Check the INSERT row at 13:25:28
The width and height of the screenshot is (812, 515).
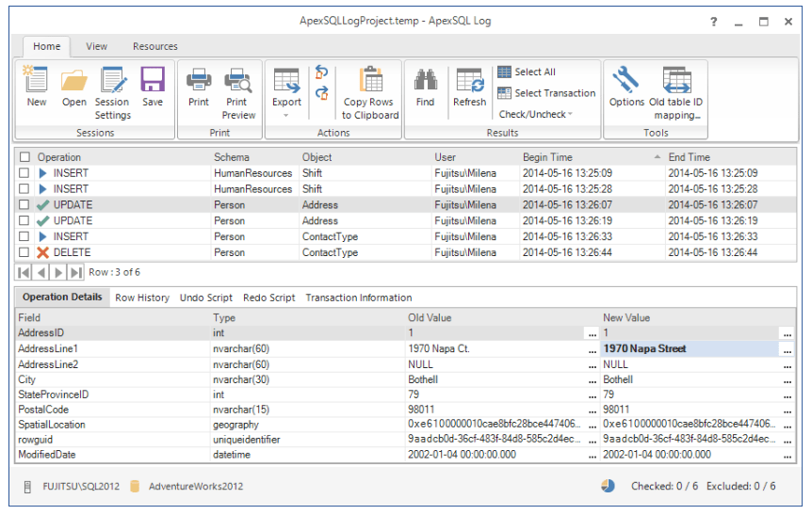click(24, 189)
